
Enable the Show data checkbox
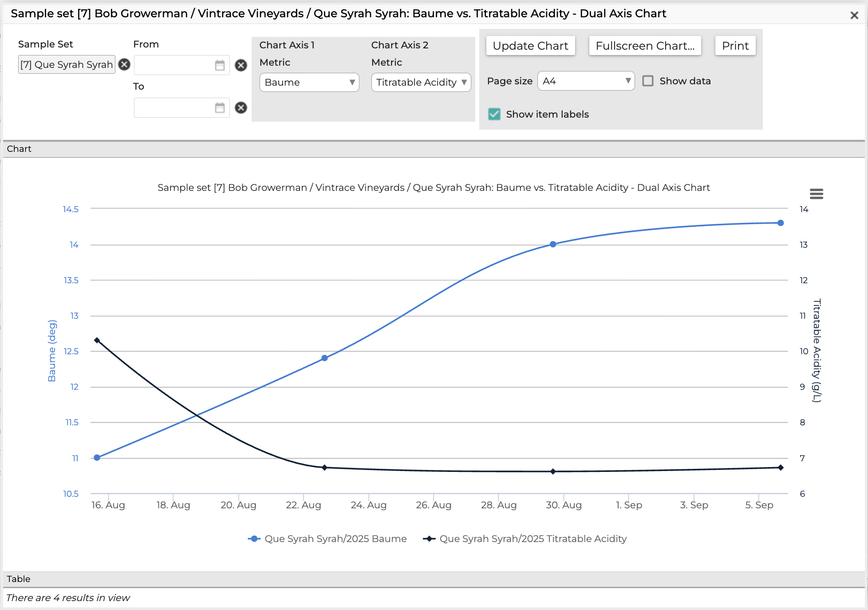(x=648, y=81)
